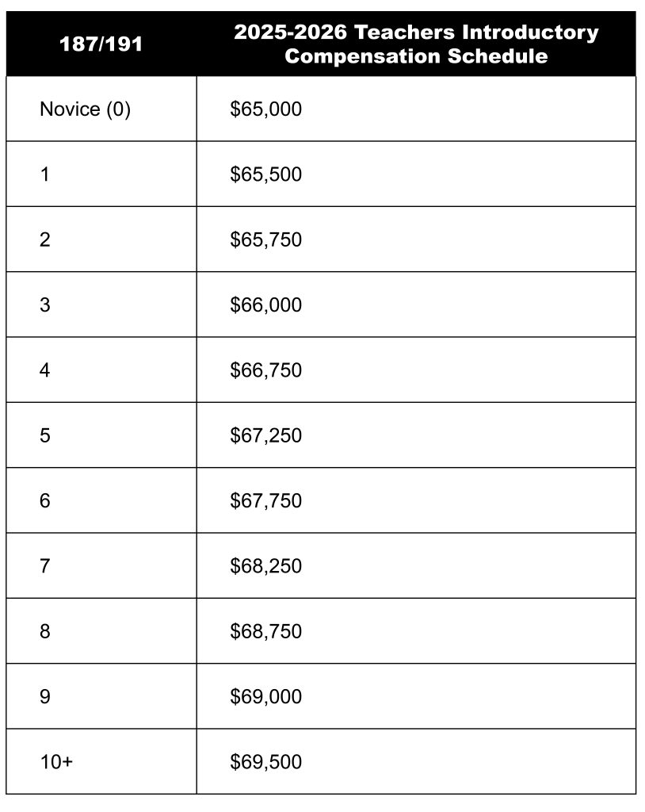Click the $66,750 salary cell
Viewport: 645px width, 812px height.
266,370
